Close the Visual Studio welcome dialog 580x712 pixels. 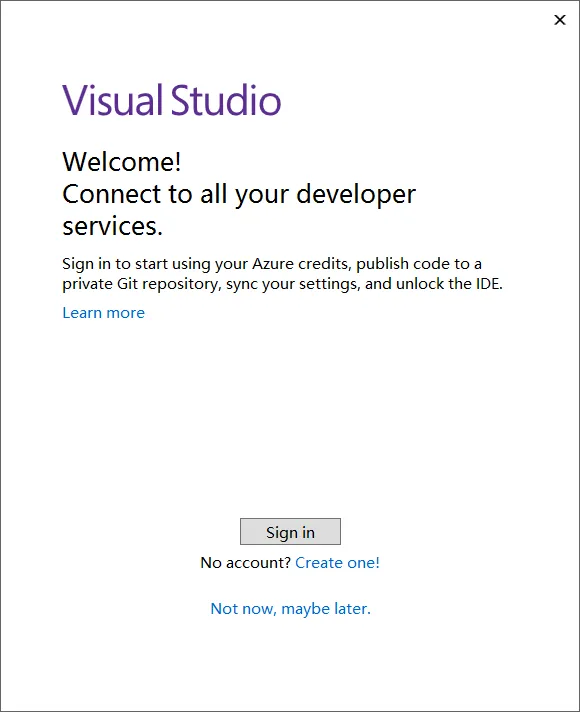(560, 20)
